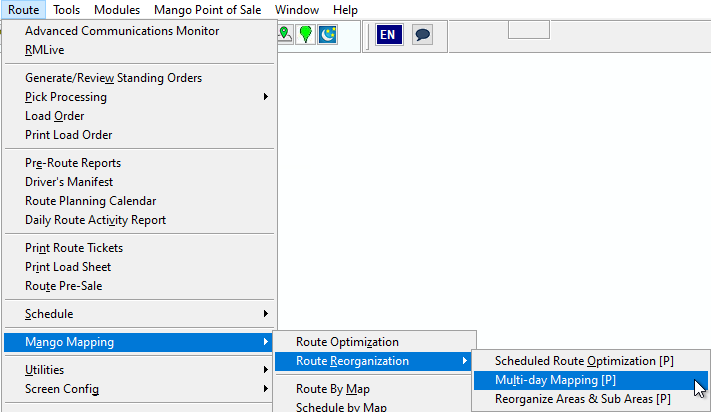711x412 pixels.
Task: Expand the Screen Config submenu
Action: click(x=138, y=389)
